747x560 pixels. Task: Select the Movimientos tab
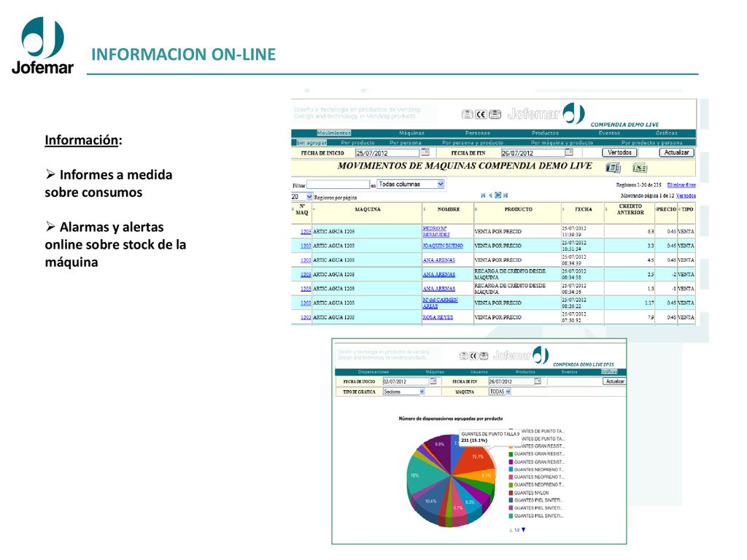click(333, 133)
